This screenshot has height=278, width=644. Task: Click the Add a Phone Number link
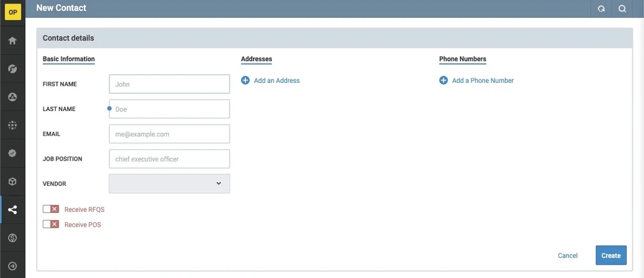482,81
